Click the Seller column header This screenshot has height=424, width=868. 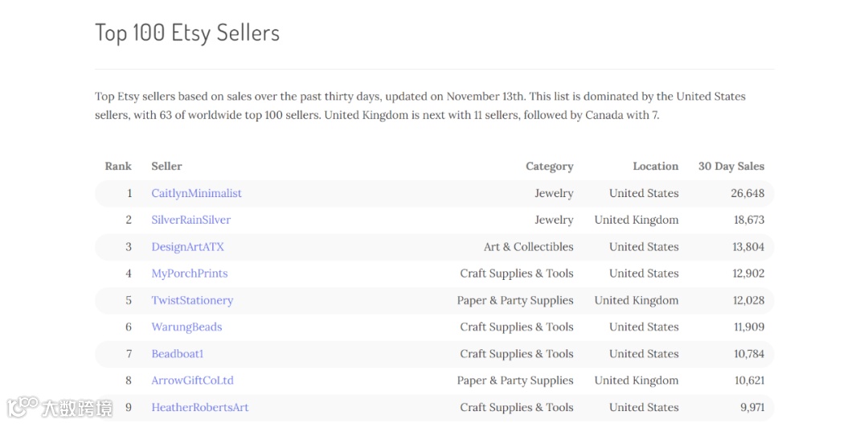tap(166, 167)
